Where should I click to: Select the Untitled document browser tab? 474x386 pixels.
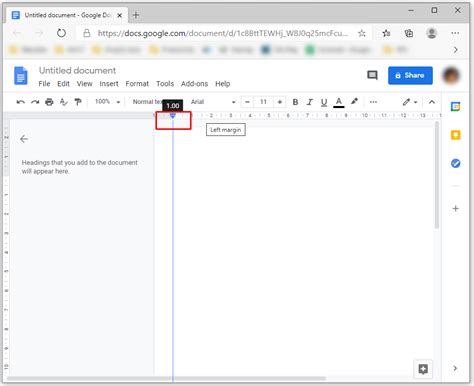tap(67, 15)
